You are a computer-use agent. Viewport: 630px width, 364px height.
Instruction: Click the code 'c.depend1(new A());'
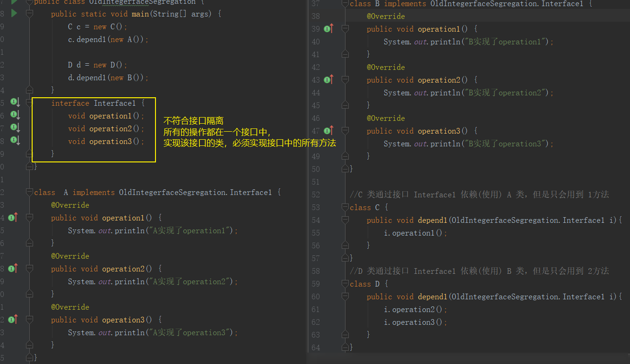[108, 39]
